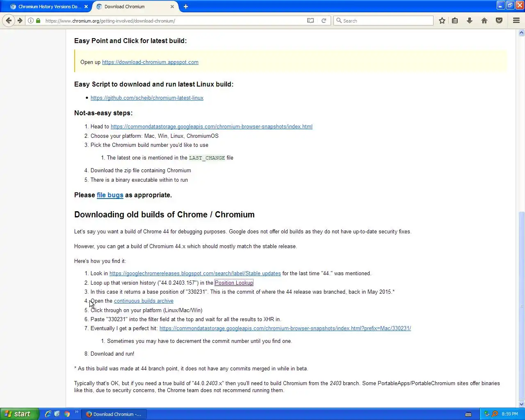Restore down the Firefox window
Viewport: 525px width, 420px height.
[510, 5]
